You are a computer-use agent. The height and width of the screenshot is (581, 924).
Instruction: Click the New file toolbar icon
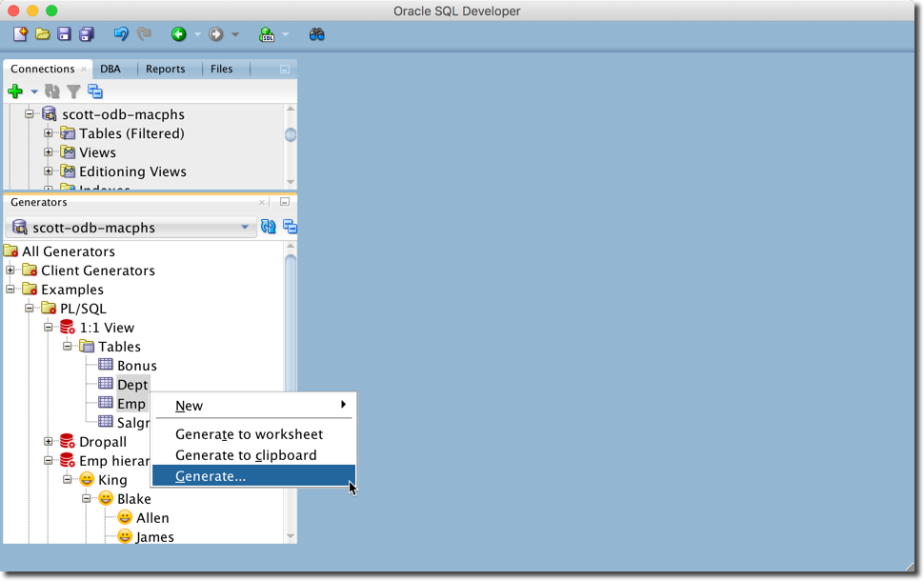(x=21, y=34)
